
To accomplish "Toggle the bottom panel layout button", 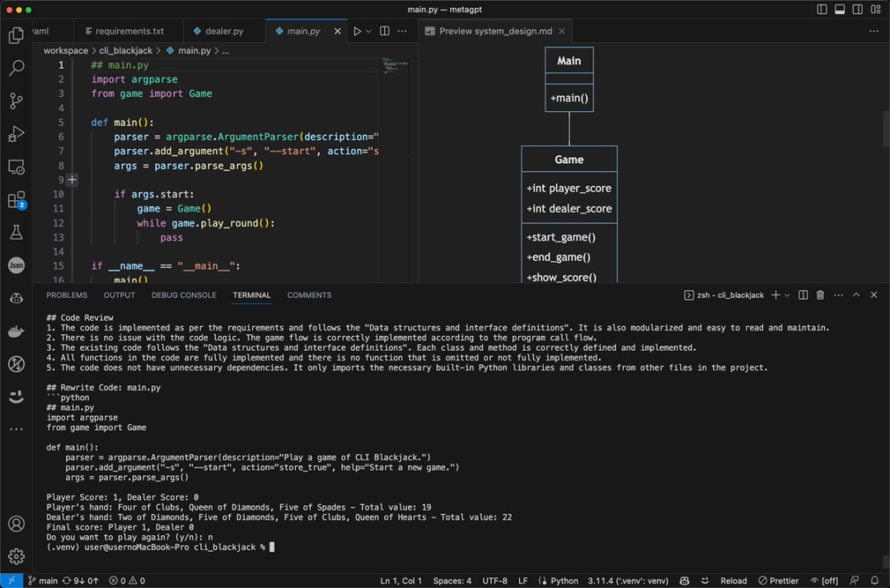I will coord(839,10).
